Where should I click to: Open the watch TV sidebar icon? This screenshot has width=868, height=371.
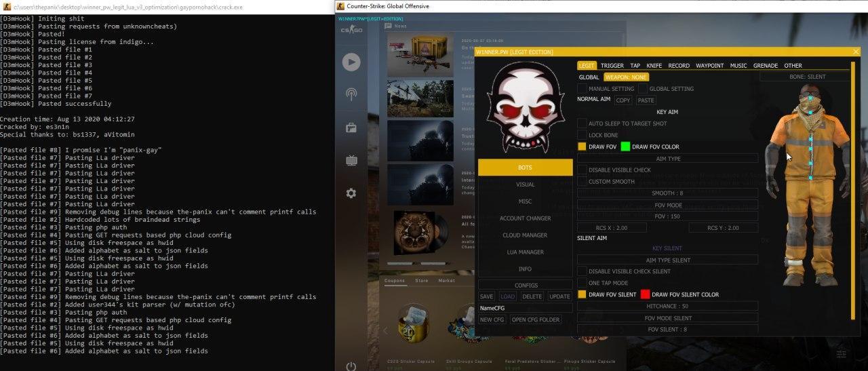351,161
